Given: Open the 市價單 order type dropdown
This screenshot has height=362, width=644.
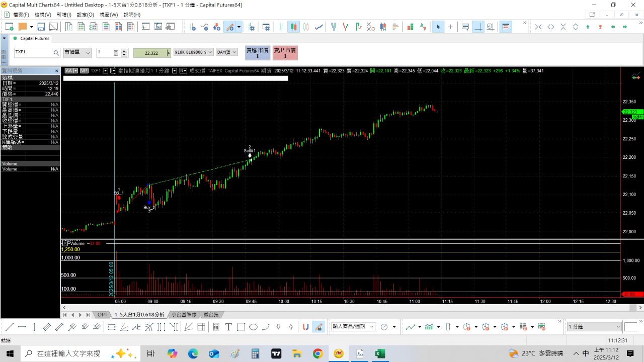Looking at the screenshot, I should [77, 53].
